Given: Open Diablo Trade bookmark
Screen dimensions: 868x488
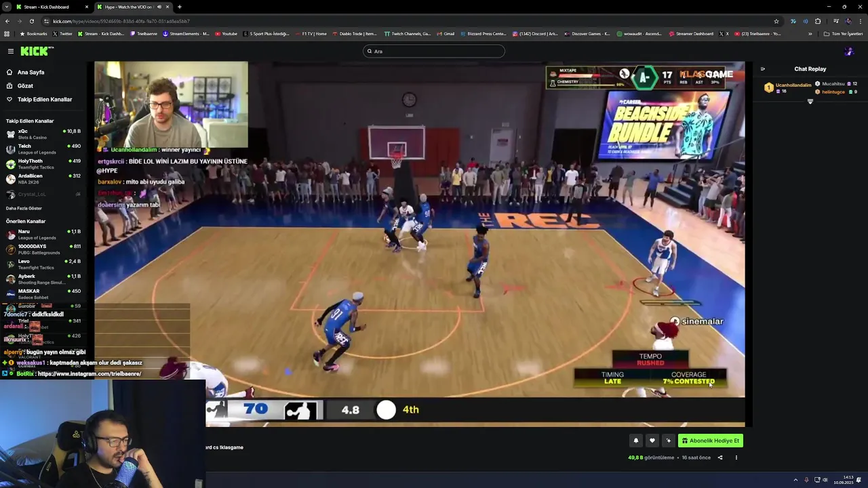Looking at the screenshot, I should pos(355,33).
